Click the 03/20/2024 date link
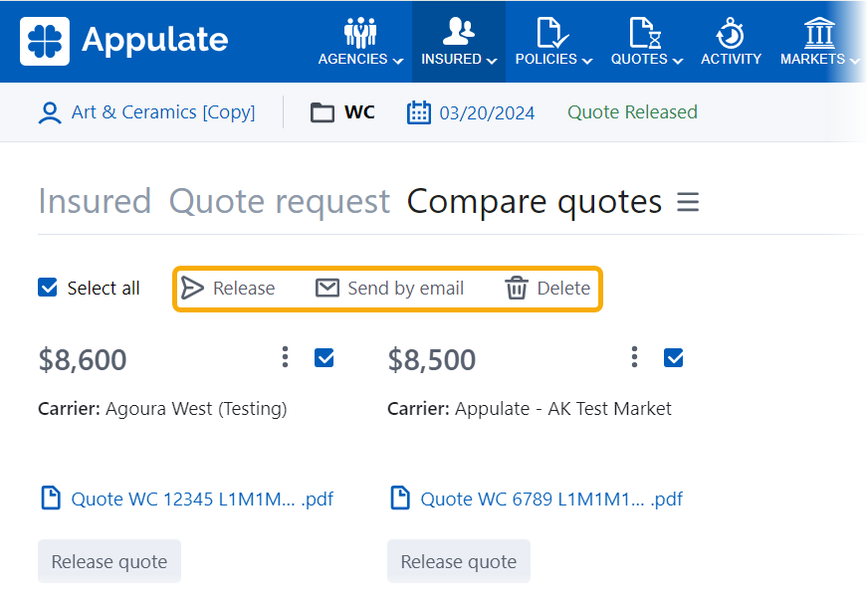This screenshot has height=602, width=868. pos(487,112)
